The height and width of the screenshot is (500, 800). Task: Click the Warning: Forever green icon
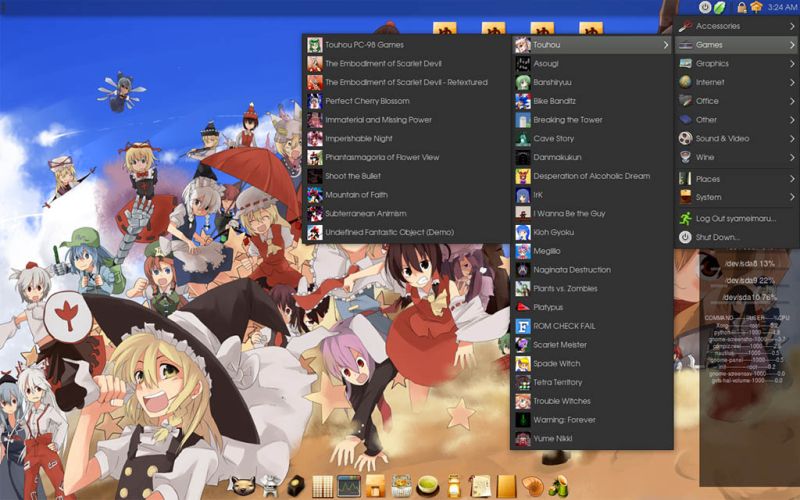coord(523,420)
